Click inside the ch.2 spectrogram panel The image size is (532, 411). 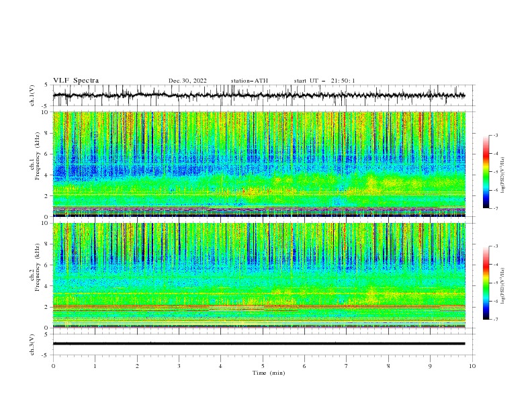pyautogui.click(x=259, y=275)
